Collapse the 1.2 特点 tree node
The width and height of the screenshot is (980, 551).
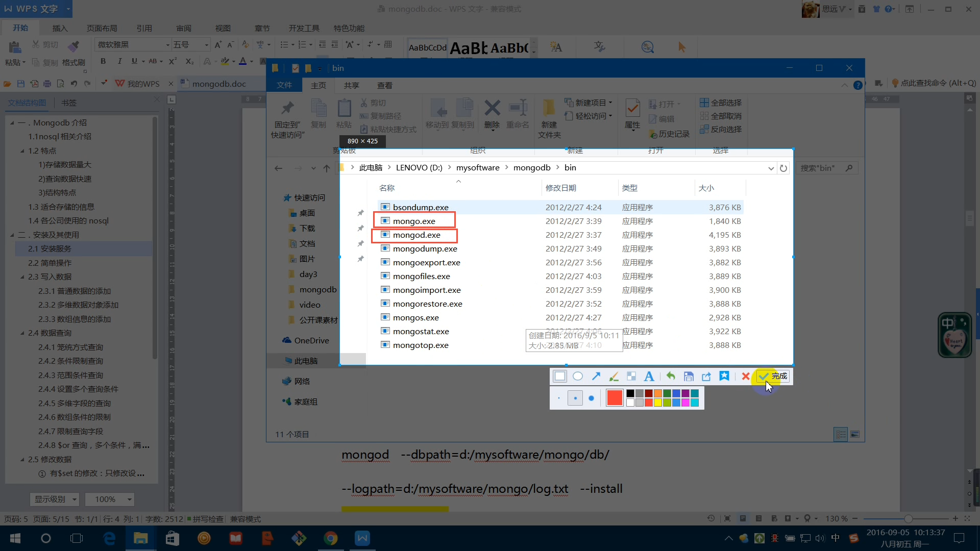22,151
